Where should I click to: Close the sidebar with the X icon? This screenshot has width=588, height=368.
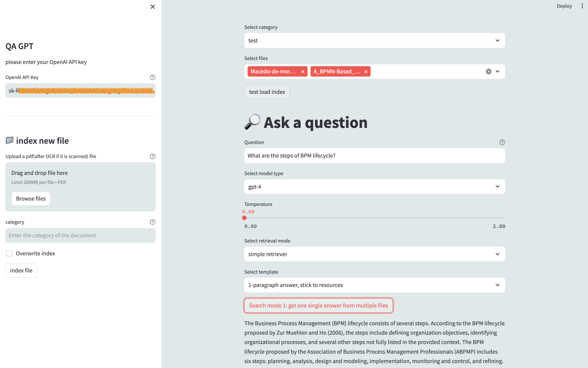coord(153,7)
